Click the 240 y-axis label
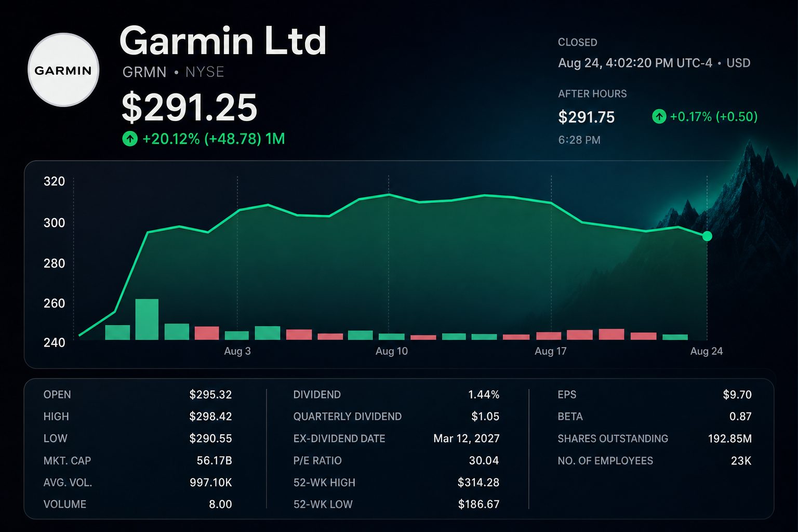 (54, 342)
